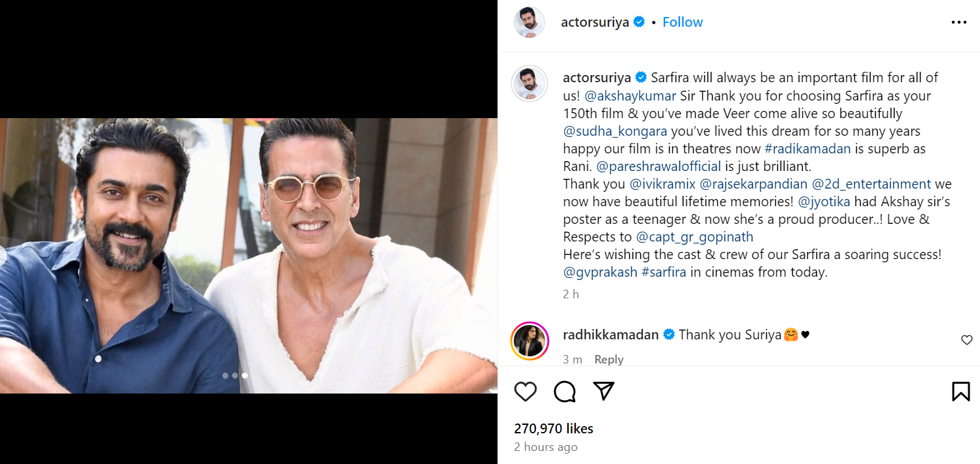Click actorsuriya avatar beside the caption
Screen dimensions: 980x464
pos(529,83)
